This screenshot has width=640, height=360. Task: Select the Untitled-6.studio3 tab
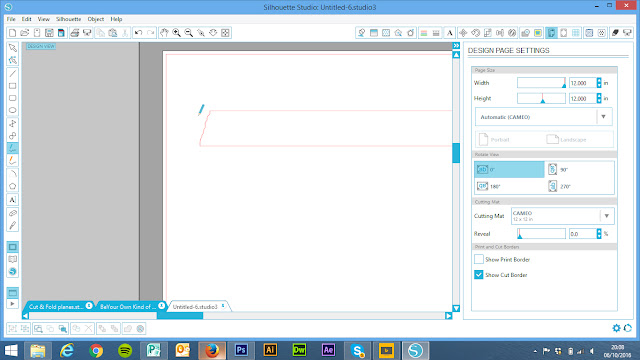click(x=198, y=307)
